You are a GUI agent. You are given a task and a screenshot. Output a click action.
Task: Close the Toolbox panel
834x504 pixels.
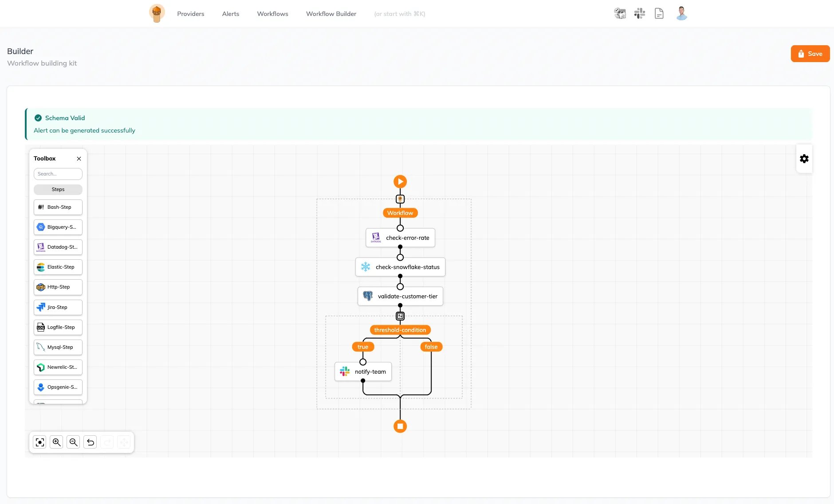point(79,159)
